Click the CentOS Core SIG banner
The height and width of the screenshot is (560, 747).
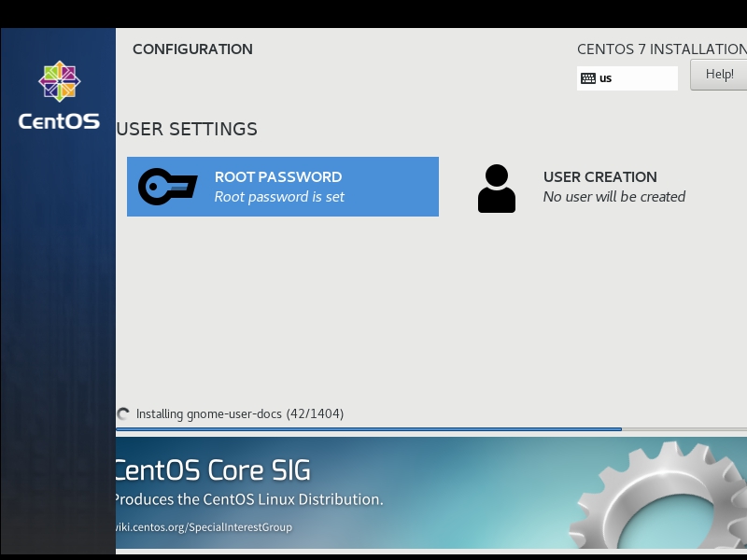point(431,493)
